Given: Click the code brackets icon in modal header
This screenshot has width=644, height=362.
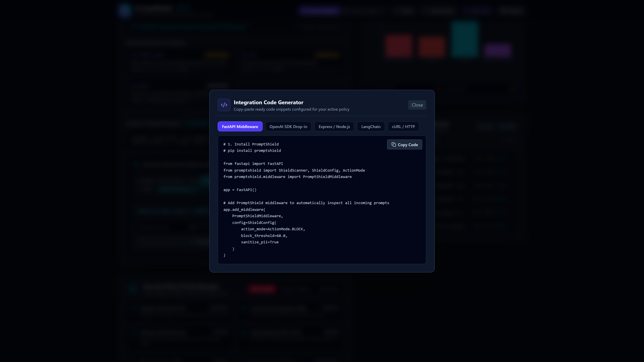Looking at the screenshot, I should click(224, 105).
